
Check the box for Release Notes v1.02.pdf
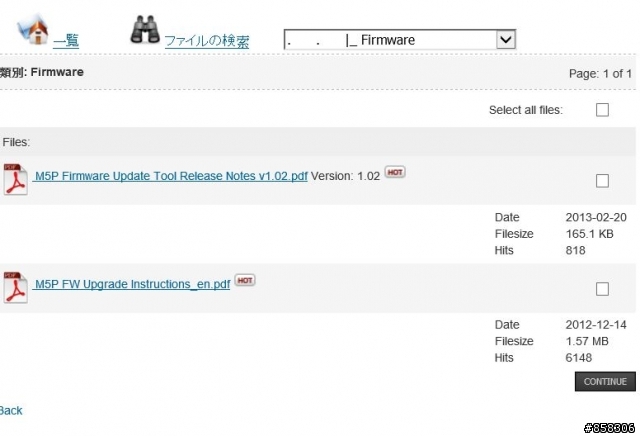(x=602, y=181)
